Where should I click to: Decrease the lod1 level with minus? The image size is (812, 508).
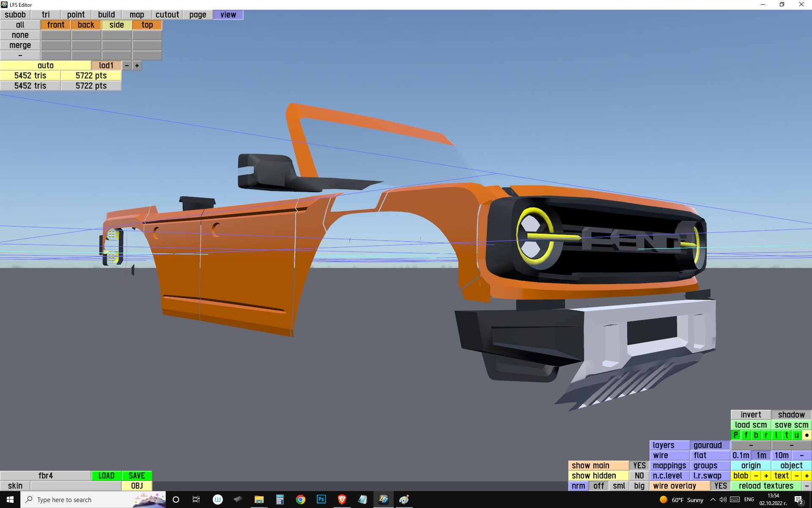tap(127, 66)
